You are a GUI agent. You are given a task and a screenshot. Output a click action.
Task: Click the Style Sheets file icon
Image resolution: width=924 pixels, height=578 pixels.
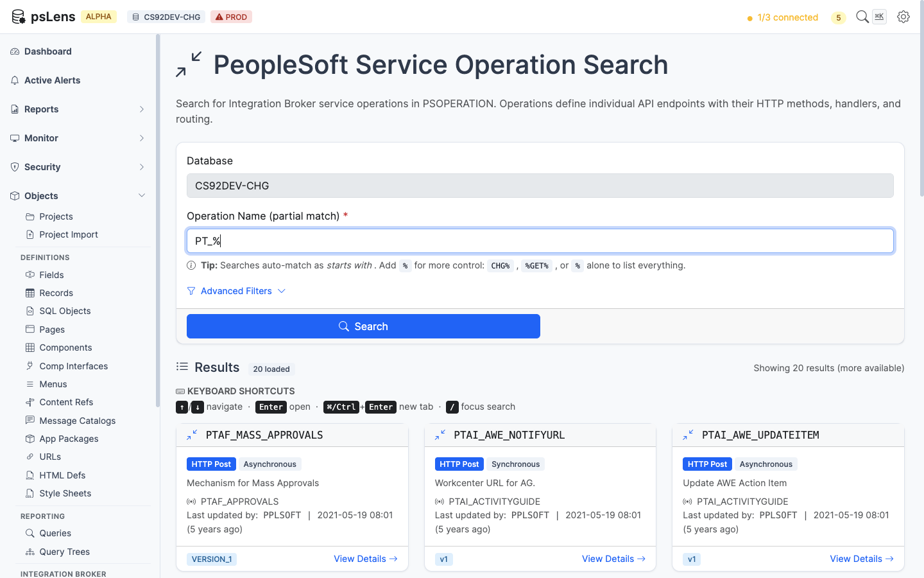pos(30,493)
